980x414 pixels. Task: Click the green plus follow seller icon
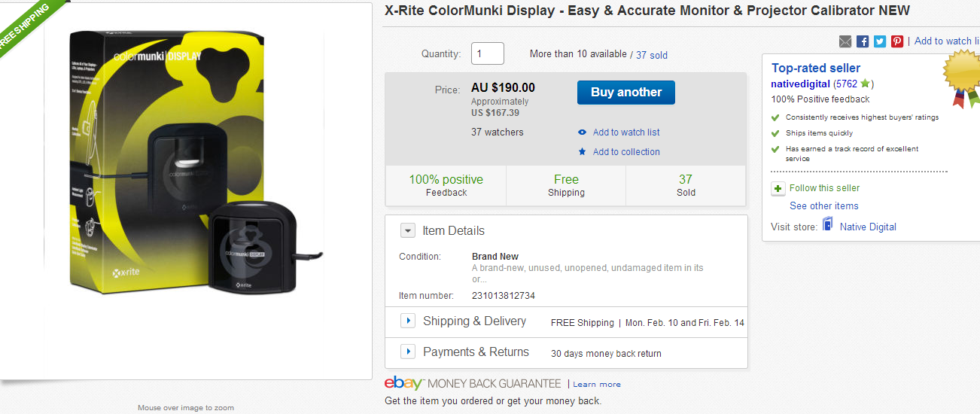[778, 189]
